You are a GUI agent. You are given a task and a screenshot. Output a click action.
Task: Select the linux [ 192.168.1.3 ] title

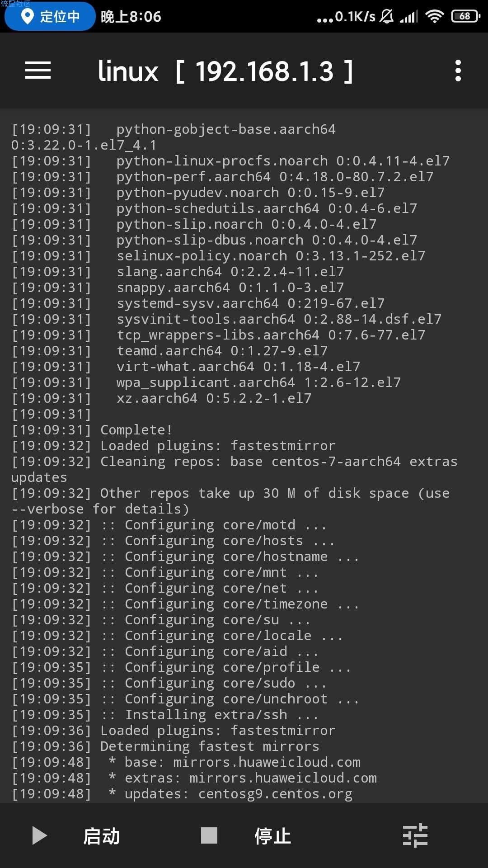point(225,71)
